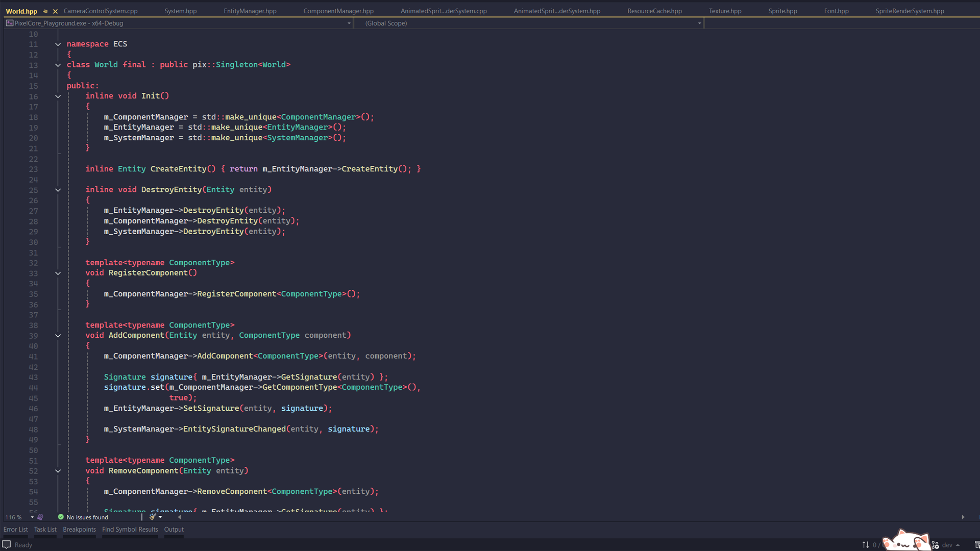
Task: Collapse the Init() function
Action: [x=58, y=96]
